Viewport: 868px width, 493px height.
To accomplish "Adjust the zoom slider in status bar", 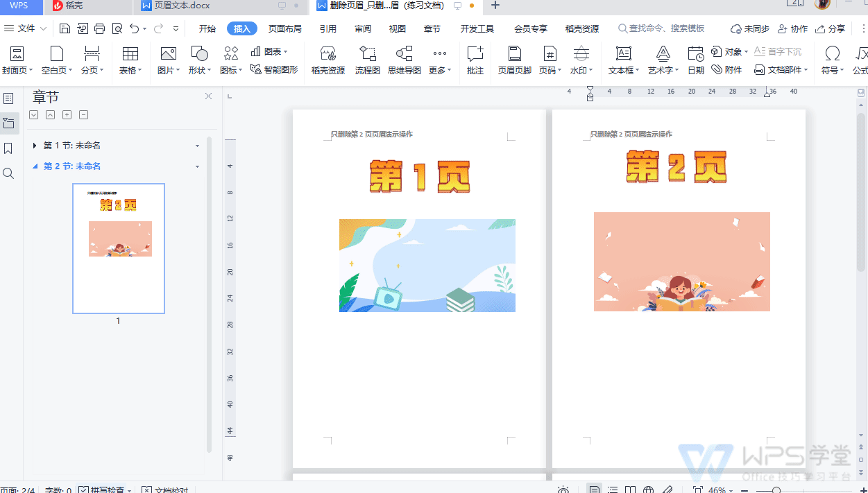I will [776, 490].
